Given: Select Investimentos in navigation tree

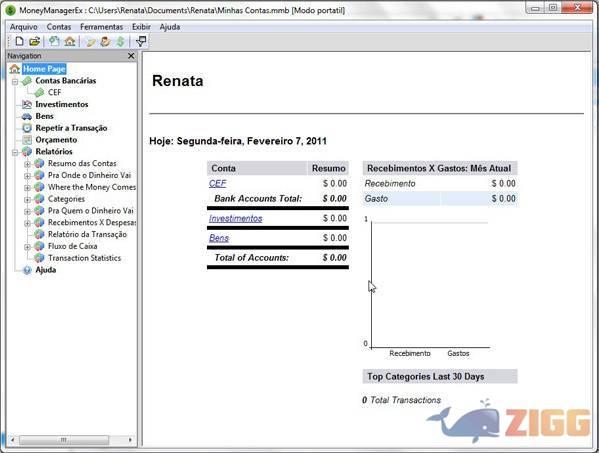Looking at the screenshot, I should 62,104.
